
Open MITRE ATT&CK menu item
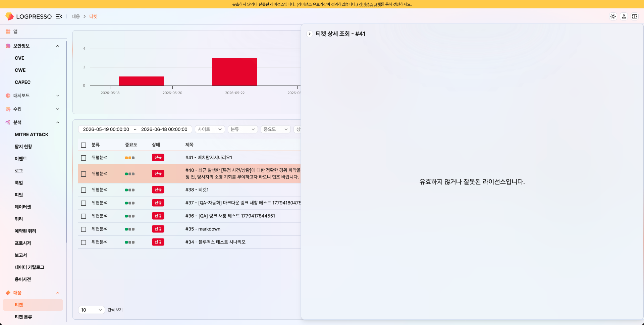(32, 134)
